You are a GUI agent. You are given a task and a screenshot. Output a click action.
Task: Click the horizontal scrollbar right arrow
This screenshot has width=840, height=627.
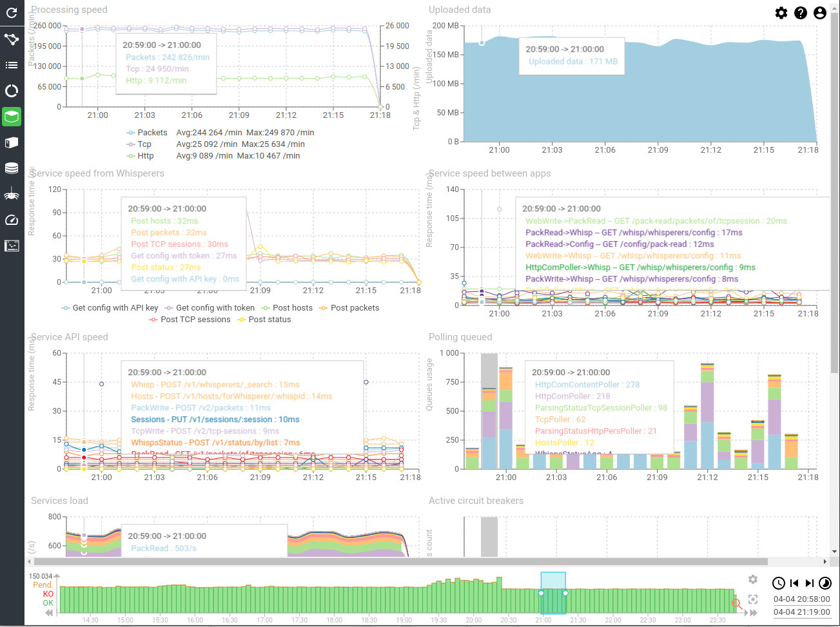(x=825, y=562)
